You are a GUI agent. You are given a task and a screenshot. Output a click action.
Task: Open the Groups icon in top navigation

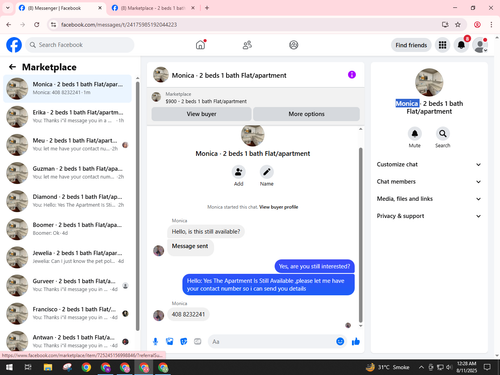[294, 45]
